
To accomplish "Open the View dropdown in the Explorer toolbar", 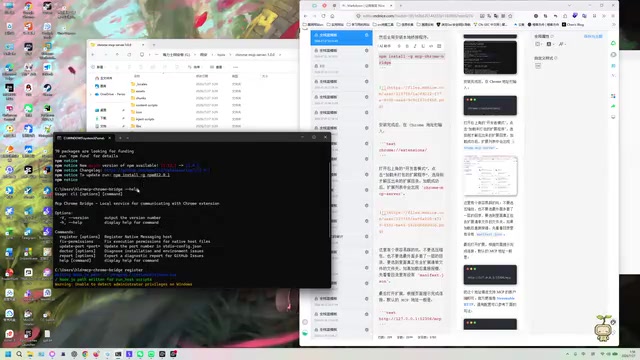I will [218, 67].
